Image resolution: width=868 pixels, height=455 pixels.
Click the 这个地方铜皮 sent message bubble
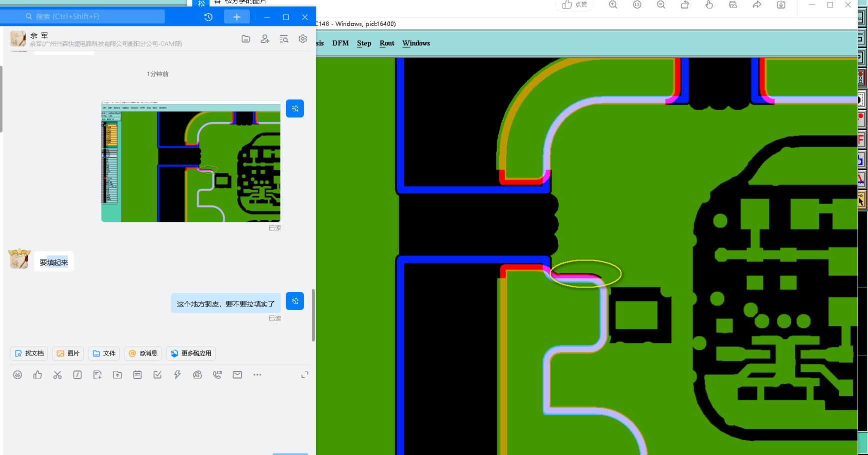[226, 303]
